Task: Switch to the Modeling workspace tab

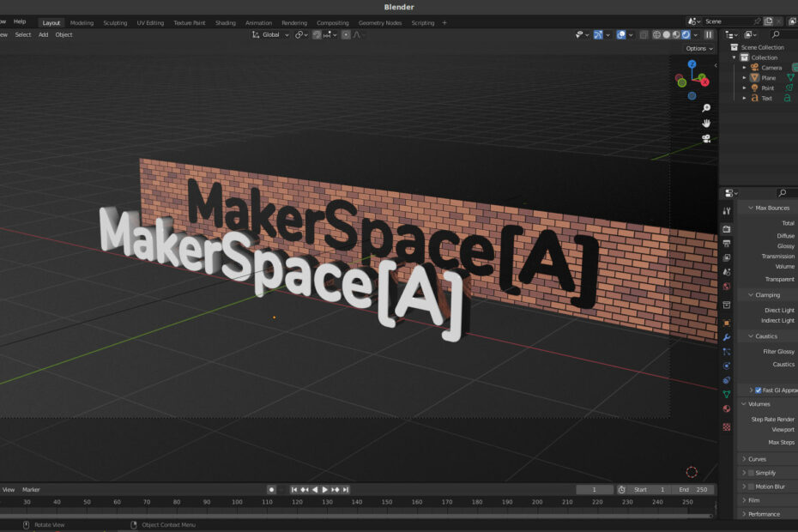Action: click(x=82, y=23)
